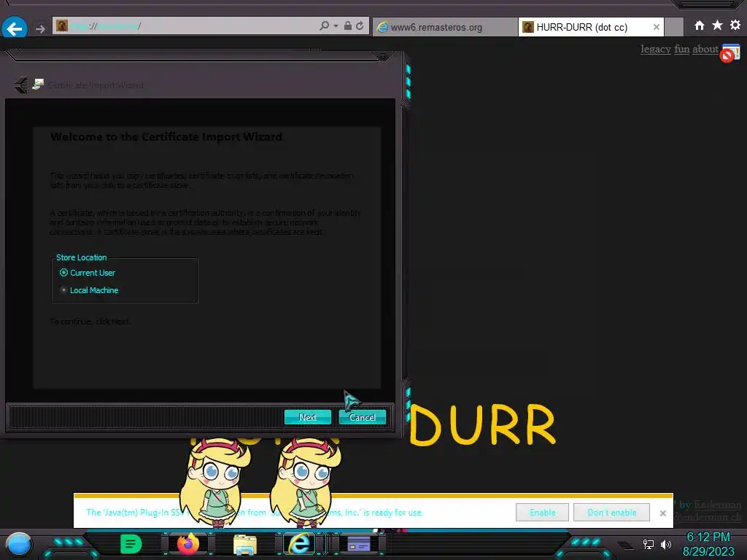The height and width of the screenshot is (560, 747).
Task: Click the left Star Butterfly character image
Action: (215, 482)
